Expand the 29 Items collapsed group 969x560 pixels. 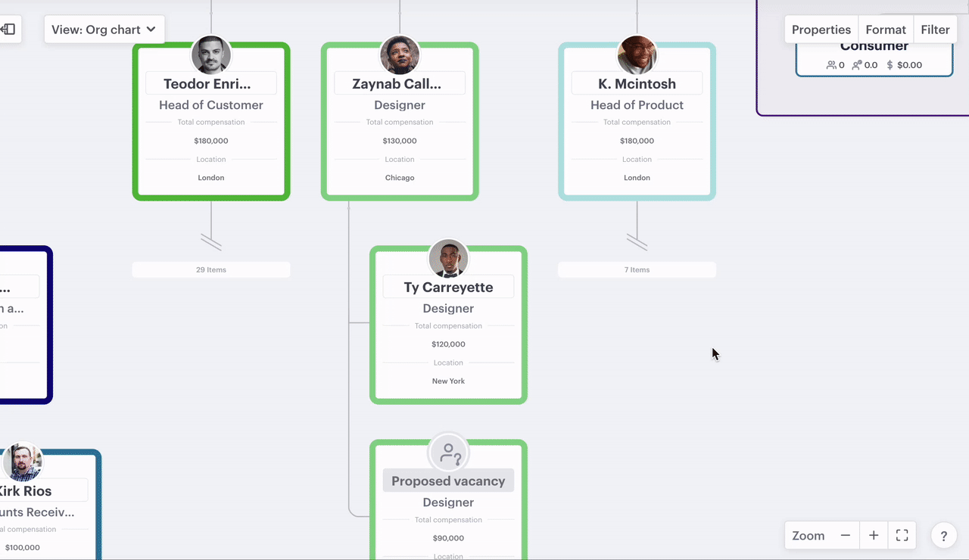coord(211,269)
